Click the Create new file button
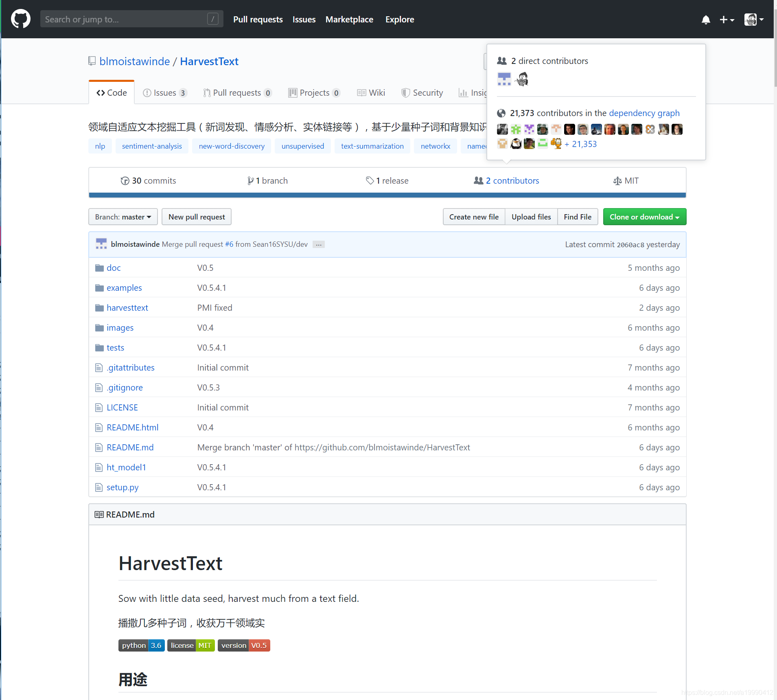The image size is (777, 700). click(x=474, y=217)
